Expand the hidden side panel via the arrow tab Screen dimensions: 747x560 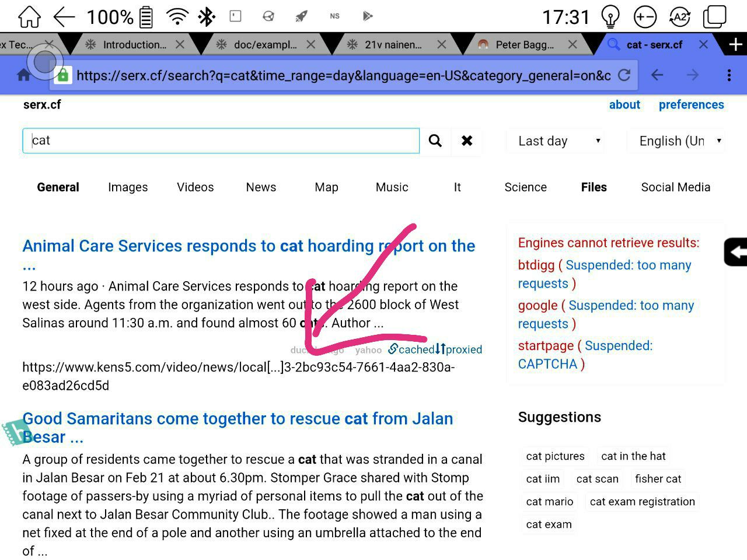737,253
